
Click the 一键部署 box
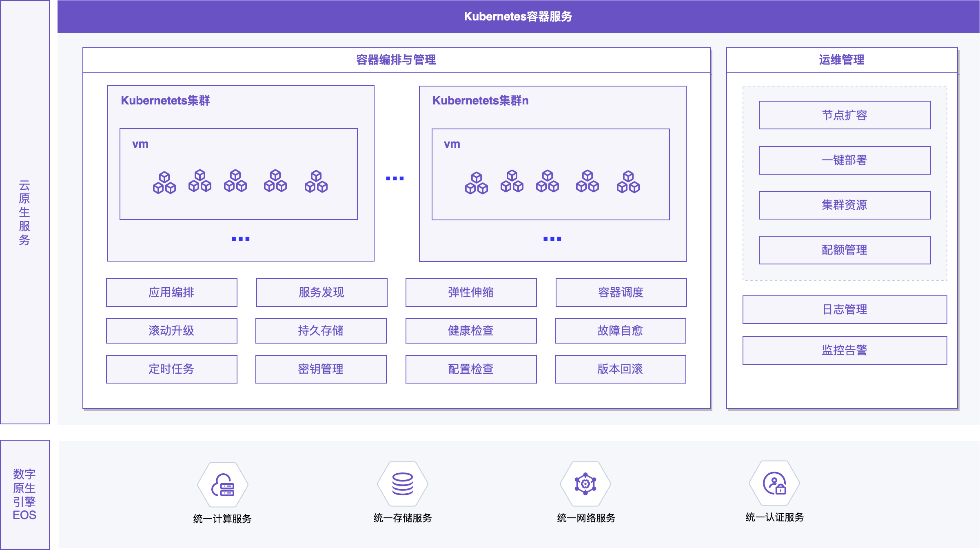[x=845, y=160]
